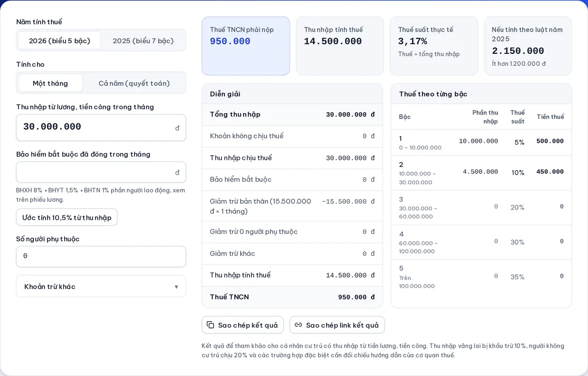Switch to 2025 (biểu 7 bậc) option
The width and height of the screenshot is (588, 376).
click(x=143, y=41)
